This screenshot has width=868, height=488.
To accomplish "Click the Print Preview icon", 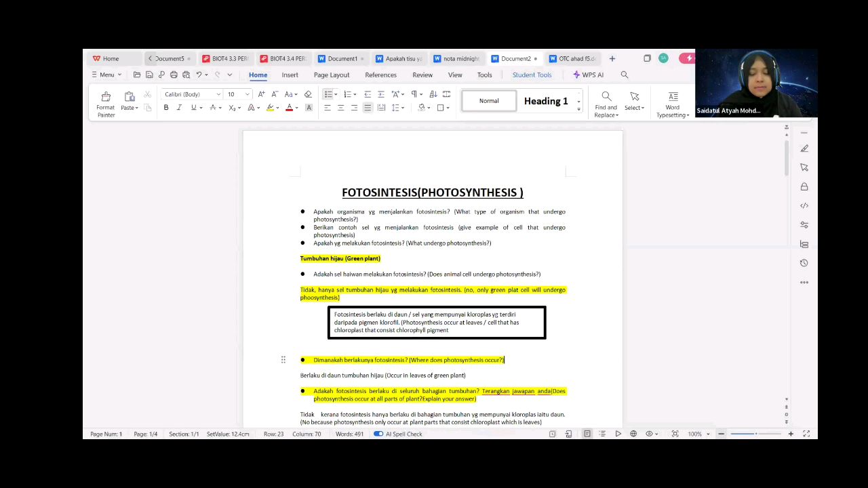I will (x=186, y=75).
